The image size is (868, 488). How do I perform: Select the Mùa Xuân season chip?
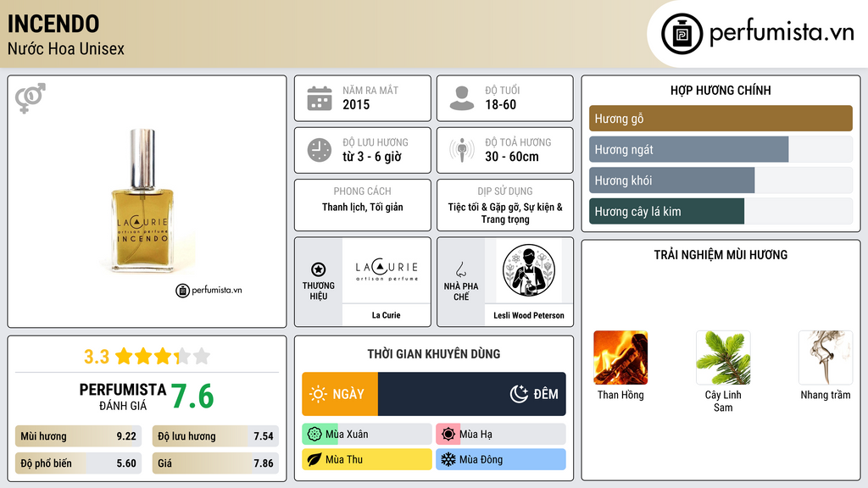[367, 435]
